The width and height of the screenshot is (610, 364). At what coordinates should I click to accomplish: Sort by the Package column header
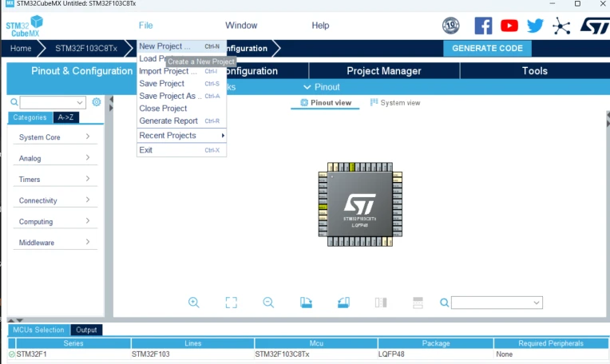click(x=436, y=343)
